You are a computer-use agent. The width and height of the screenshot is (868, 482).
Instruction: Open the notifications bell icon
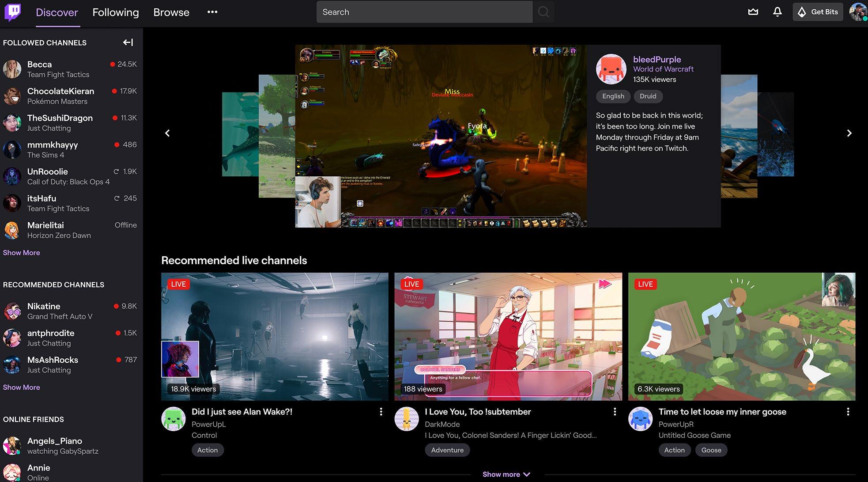(x=777, y=12)
